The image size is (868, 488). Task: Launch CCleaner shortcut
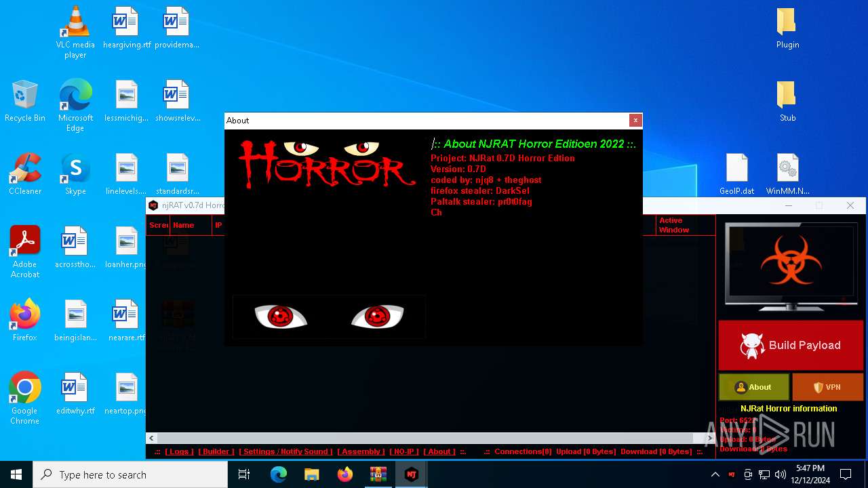click(25, 175)
